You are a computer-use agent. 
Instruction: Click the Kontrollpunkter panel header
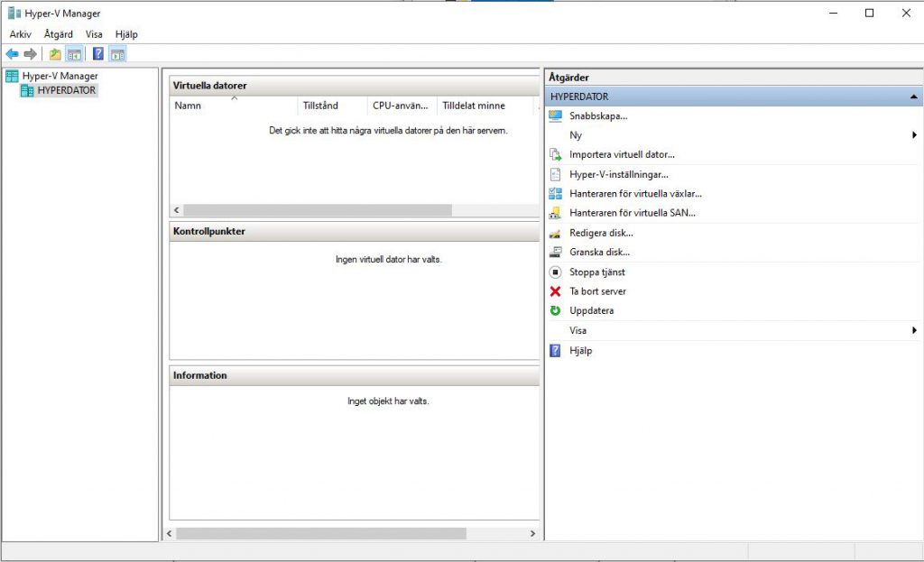click(354, 232)
